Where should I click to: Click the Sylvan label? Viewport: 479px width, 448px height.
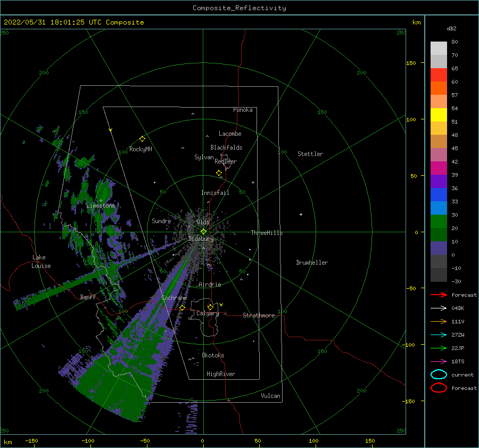tap(204, 157)
